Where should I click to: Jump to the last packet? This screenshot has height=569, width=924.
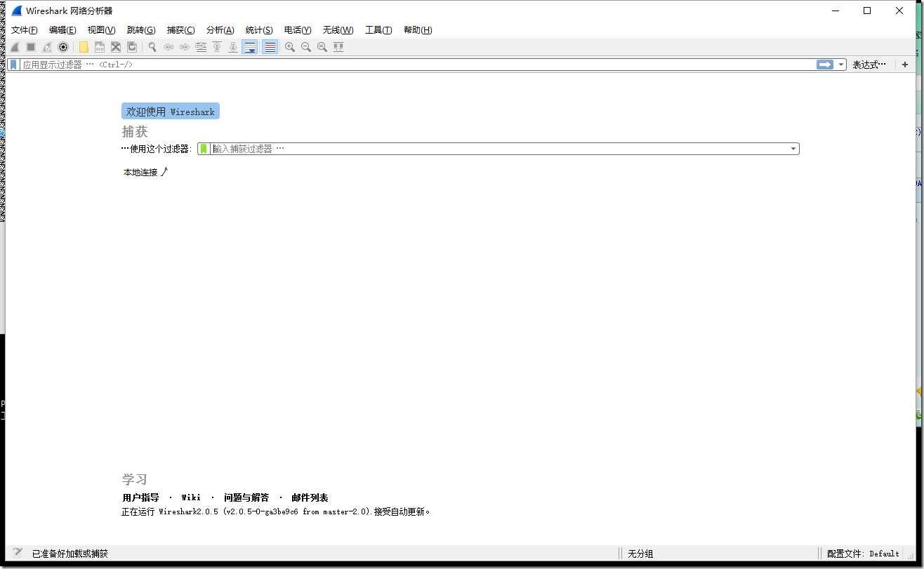233,47
